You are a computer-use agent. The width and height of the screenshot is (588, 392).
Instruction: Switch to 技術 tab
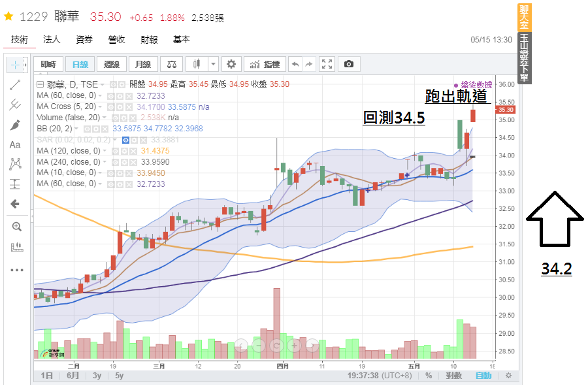tap(20, 39)
